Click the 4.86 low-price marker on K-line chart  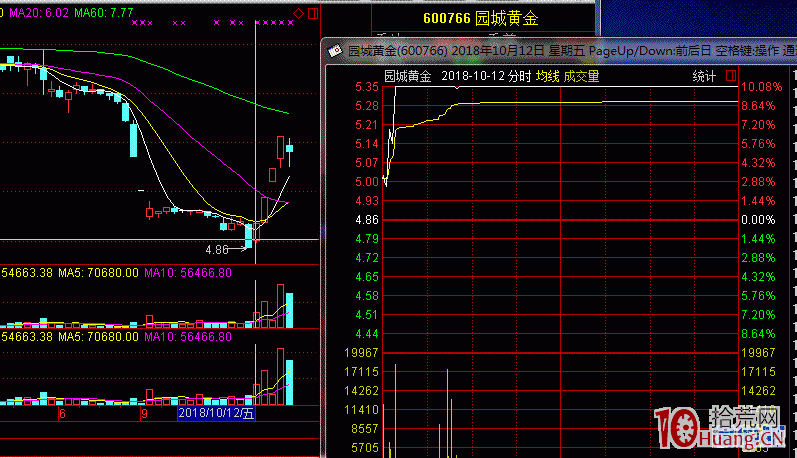coord(217,250)
